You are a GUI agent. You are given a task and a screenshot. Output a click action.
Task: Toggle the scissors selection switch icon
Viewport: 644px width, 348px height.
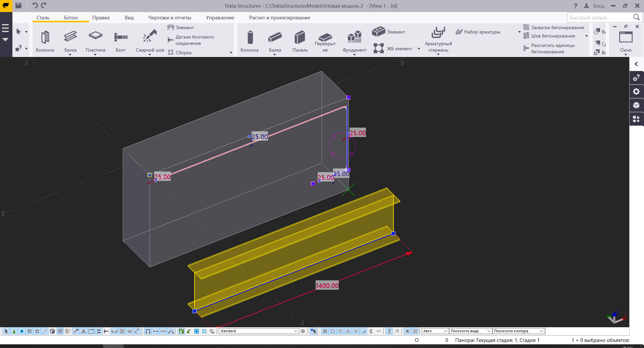[x=84, y=331]
